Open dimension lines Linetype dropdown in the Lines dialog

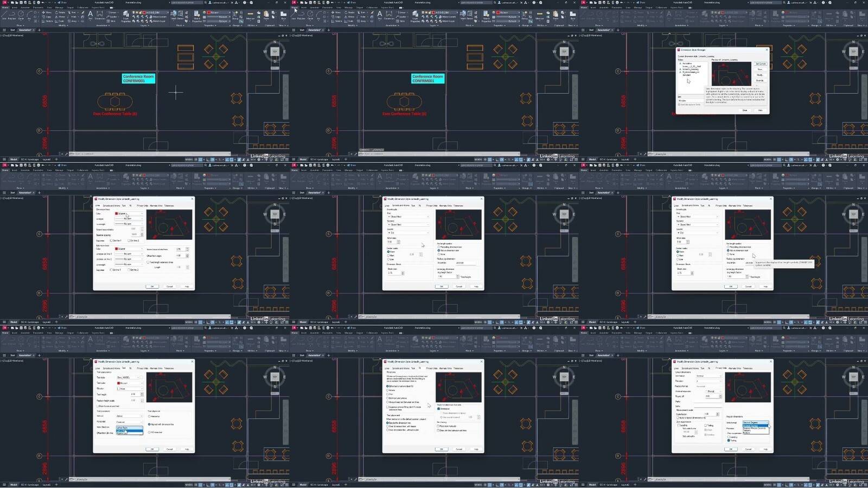point(129,219)
